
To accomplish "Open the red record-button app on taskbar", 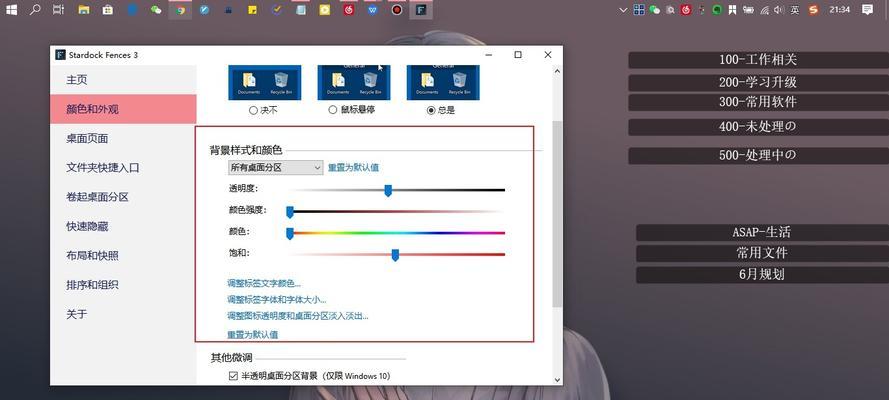I will tap(397, 10).
